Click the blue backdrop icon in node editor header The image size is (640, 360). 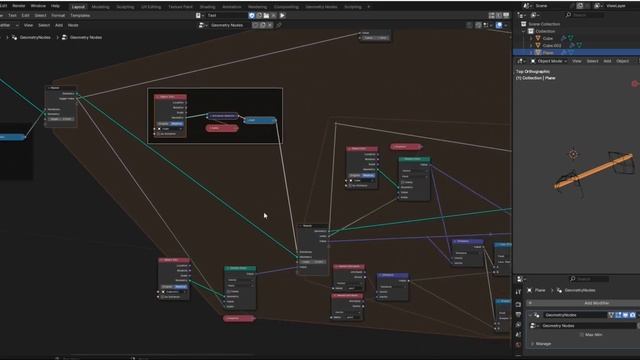point(499,25)
